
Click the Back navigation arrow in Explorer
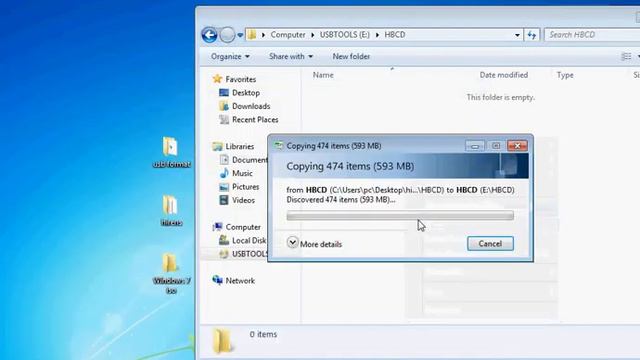tap(209, 35)
